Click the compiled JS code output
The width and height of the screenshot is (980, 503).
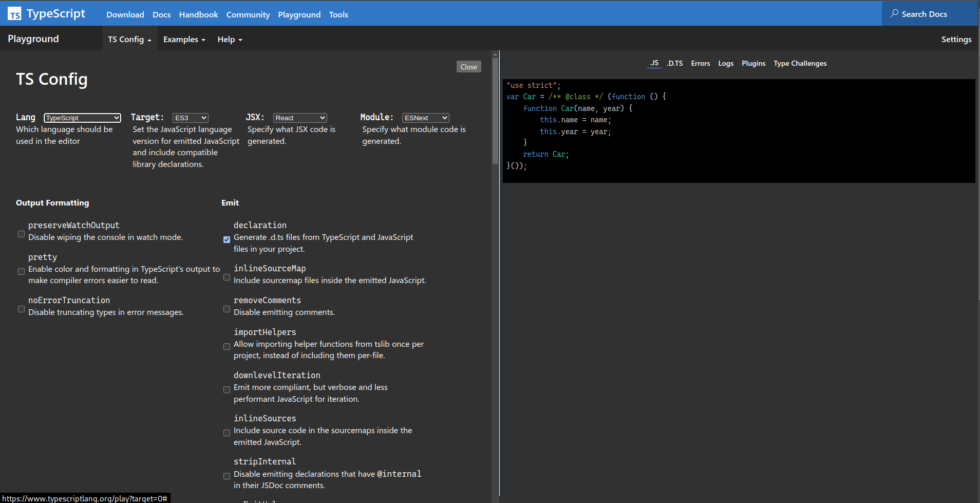[x=739, y=131]
